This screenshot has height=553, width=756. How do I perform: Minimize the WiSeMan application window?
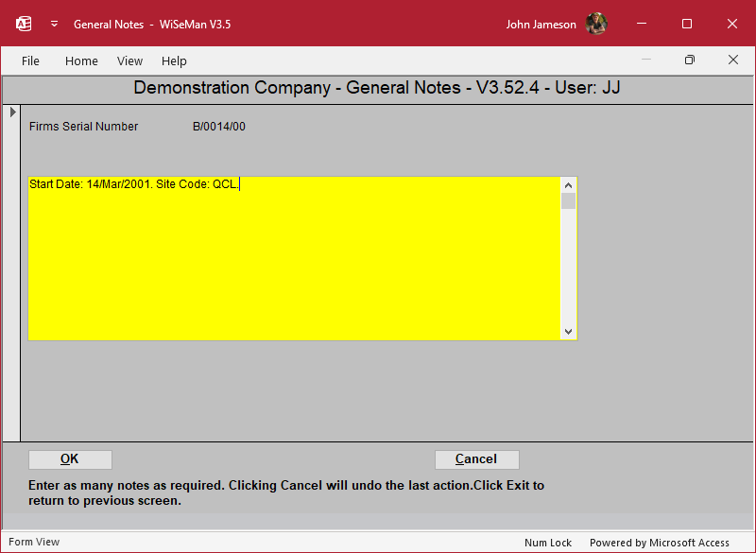click(x=643, y=24)
